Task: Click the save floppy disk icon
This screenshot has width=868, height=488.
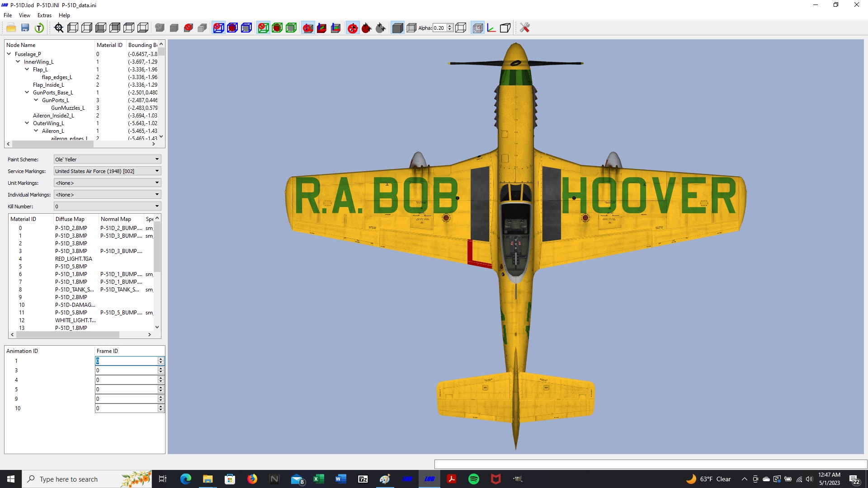Action: 25,28
